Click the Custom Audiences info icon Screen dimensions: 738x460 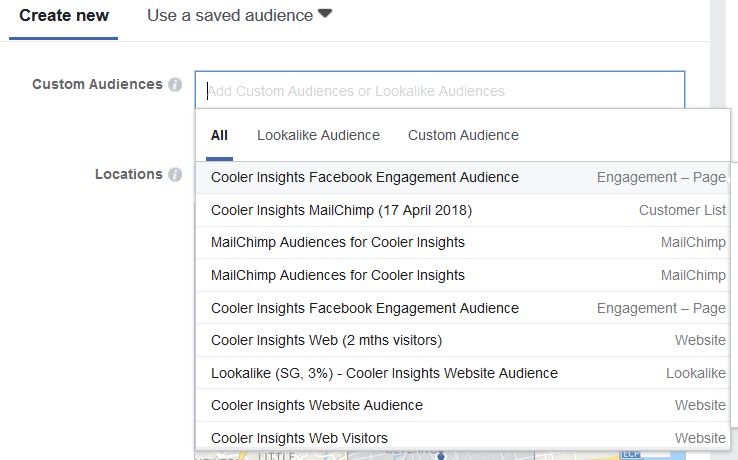click(x=175, y=84)
